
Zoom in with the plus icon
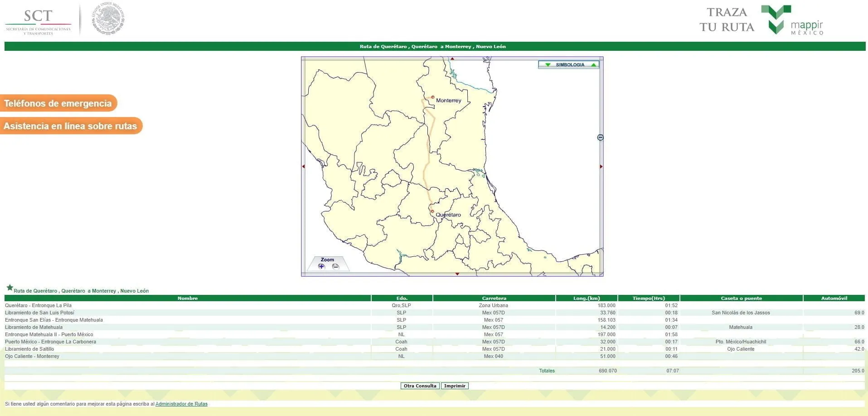click(321, 266)
